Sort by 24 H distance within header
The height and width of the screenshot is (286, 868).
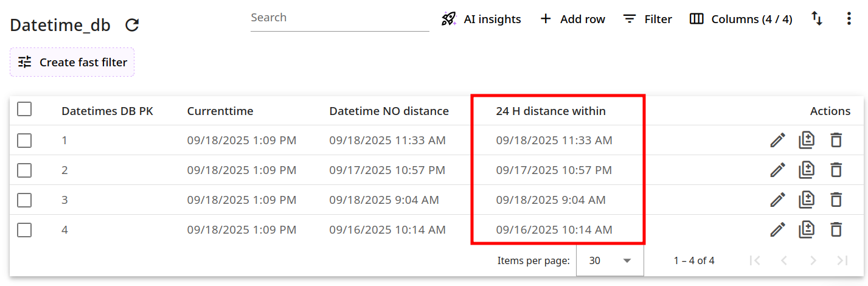click(x=550, y=111)
